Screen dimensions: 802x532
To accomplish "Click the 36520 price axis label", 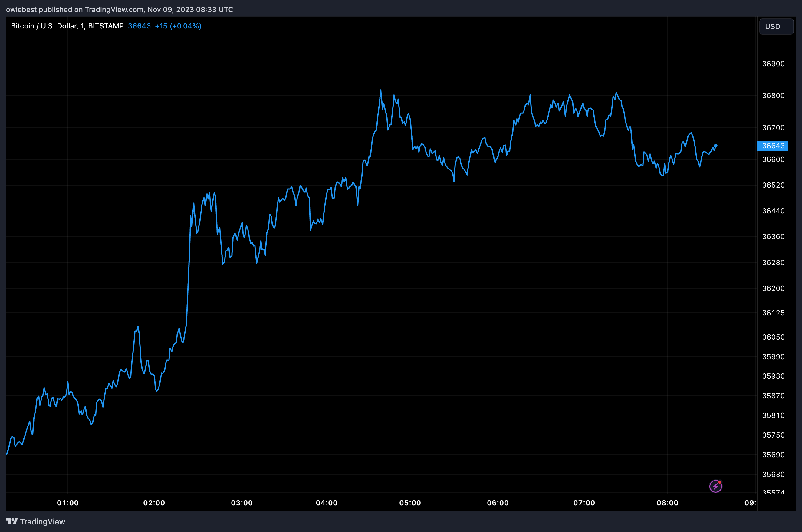I will pyautogui.click(x=773, y=185).
